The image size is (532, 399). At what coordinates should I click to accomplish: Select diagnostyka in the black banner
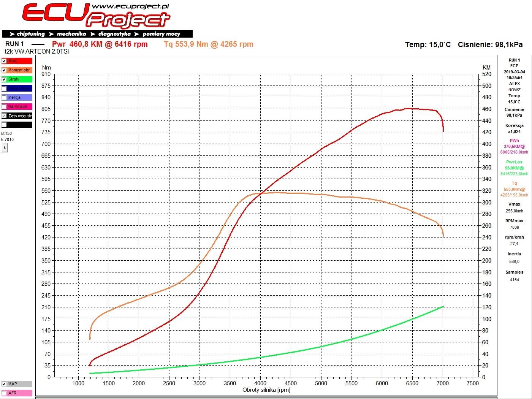pos(114,34)
